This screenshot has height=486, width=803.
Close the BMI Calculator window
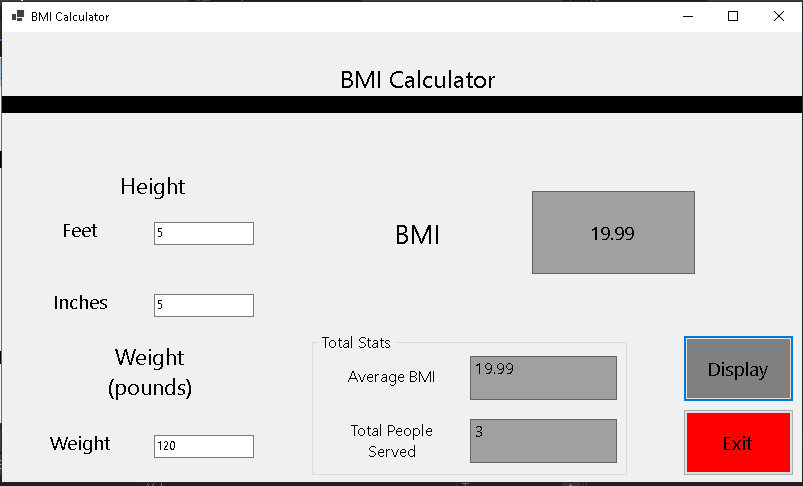[x=778, y=16]
